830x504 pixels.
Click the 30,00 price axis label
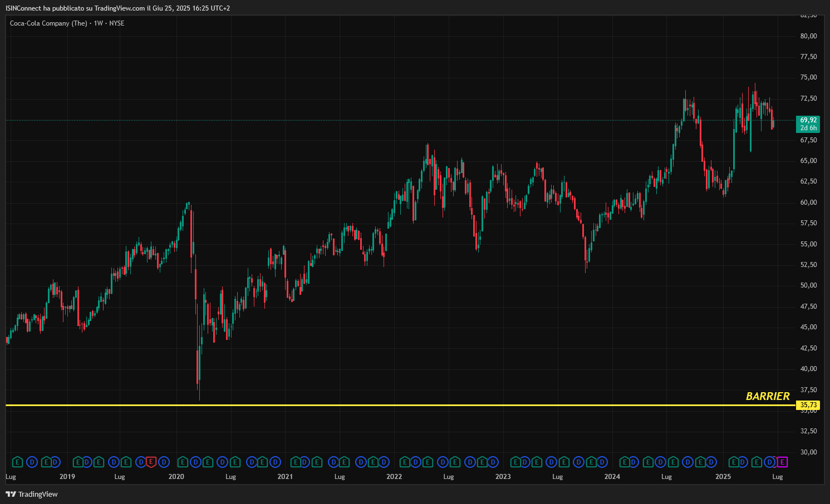click(808, 452)
